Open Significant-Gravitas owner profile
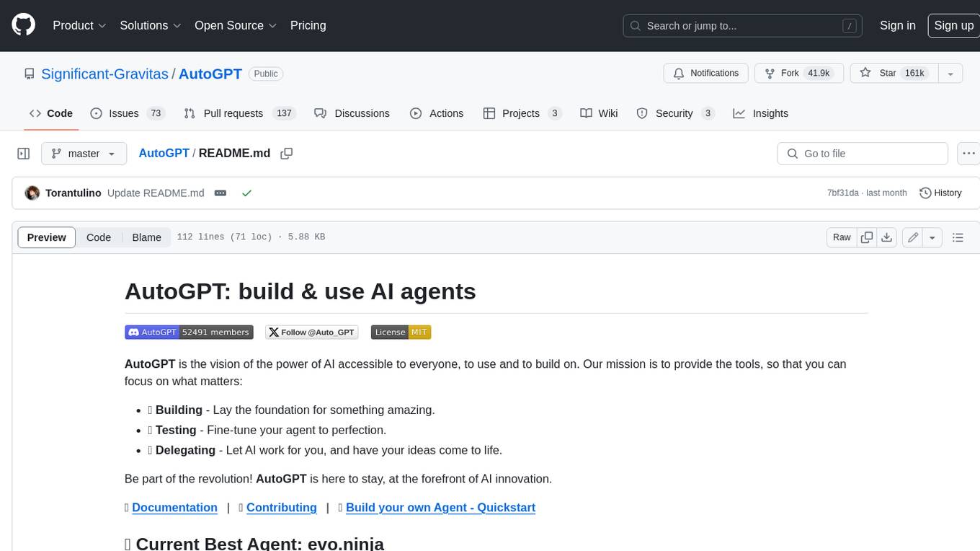The image size is (980, 551). [x=104, y=74]
